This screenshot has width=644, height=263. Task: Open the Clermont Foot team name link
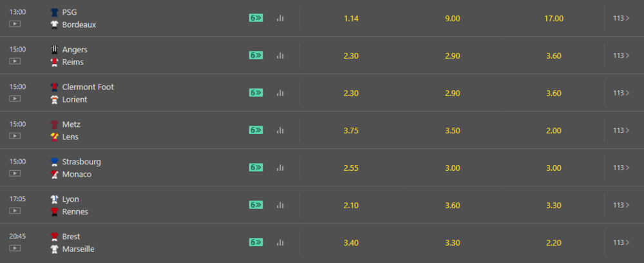click(x=88, y=87)
